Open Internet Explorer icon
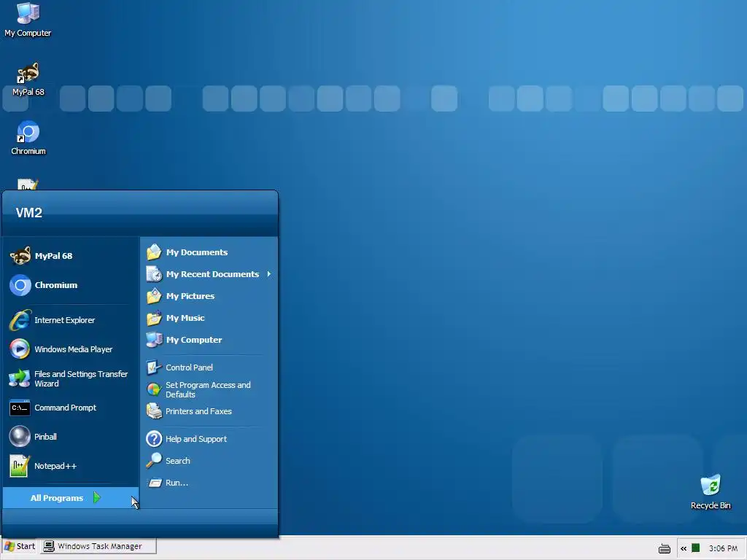The height and width of the screenshot is (560, 747). point(20,320)
